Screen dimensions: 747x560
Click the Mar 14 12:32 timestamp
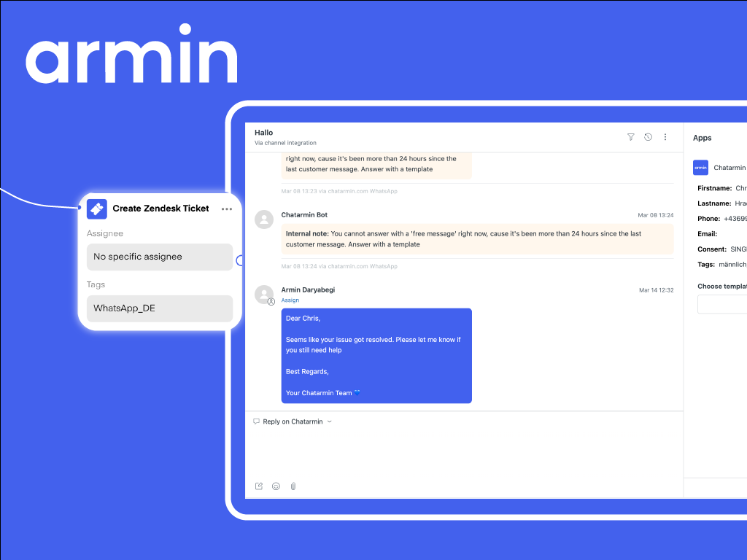[x=656, y=290]
